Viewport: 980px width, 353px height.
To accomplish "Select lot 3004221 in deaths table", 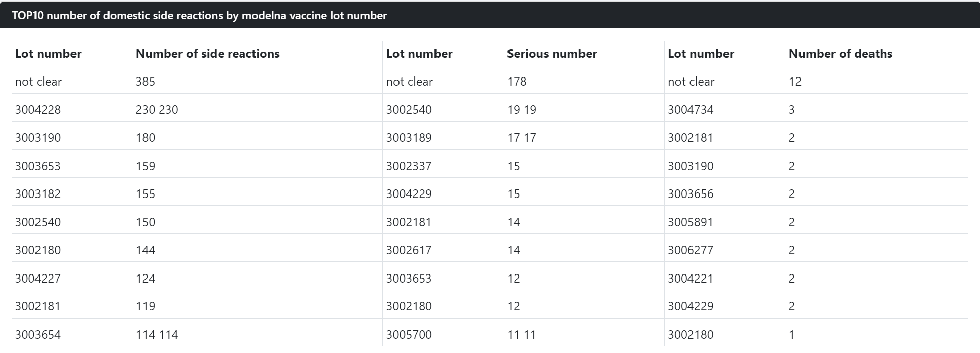I will pos(690,279).
